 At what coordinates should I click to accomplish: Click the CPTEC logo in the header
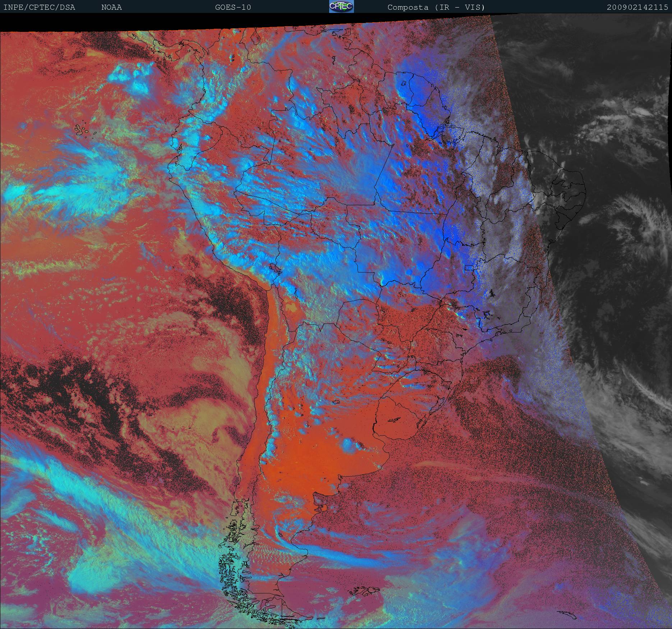[341, 6]
